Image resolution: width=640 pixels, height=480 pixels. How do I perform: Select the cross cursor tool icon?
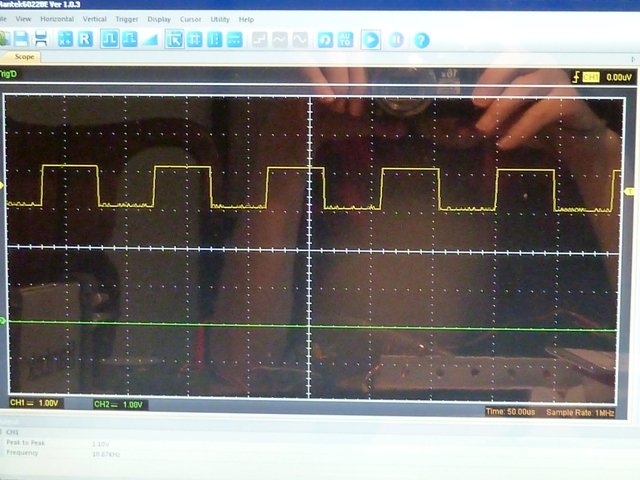coord(174,40)
